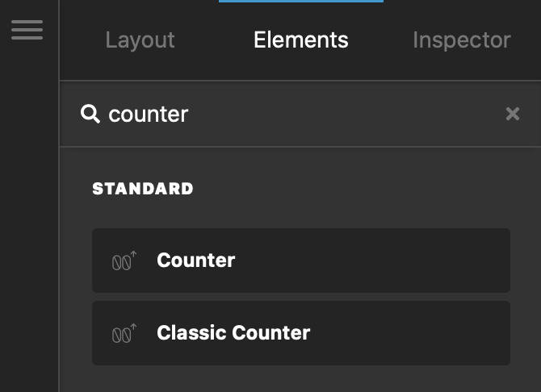Click the Classic Counter element's number icon
Screen dimensions: 541x392
(x=124, y=333)
